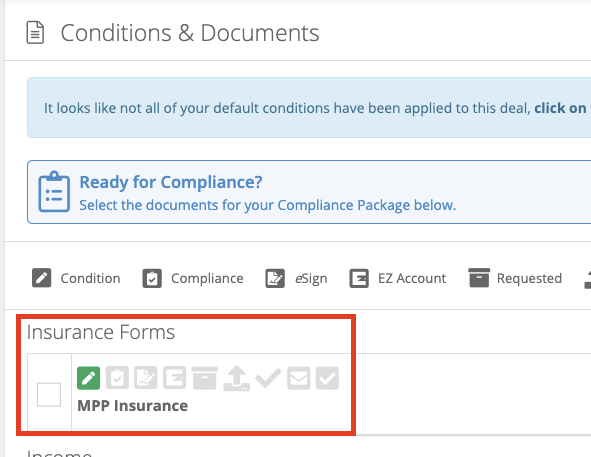Click the Conditions & Documents page icon
The height and width of the screenshot is (457, 591).
click(35, 33)
